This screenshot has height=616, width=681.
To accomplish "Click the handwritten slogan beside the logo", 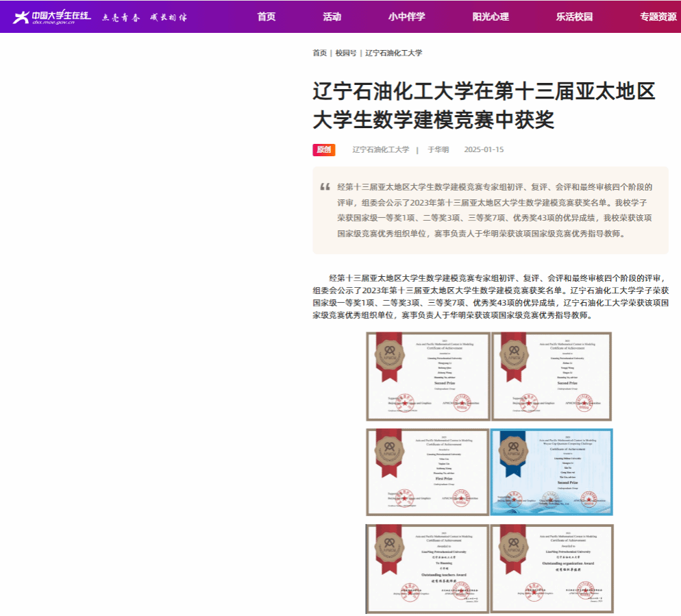I will 145,17.
